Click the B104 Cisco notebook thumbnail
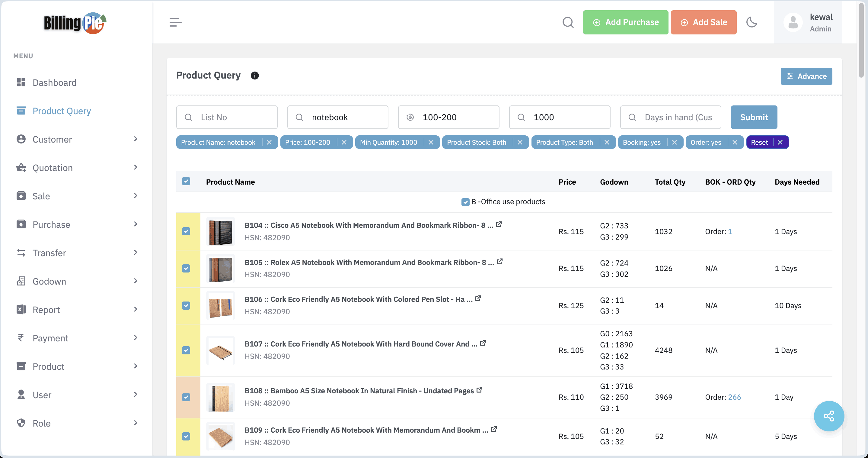 [221, 231]
